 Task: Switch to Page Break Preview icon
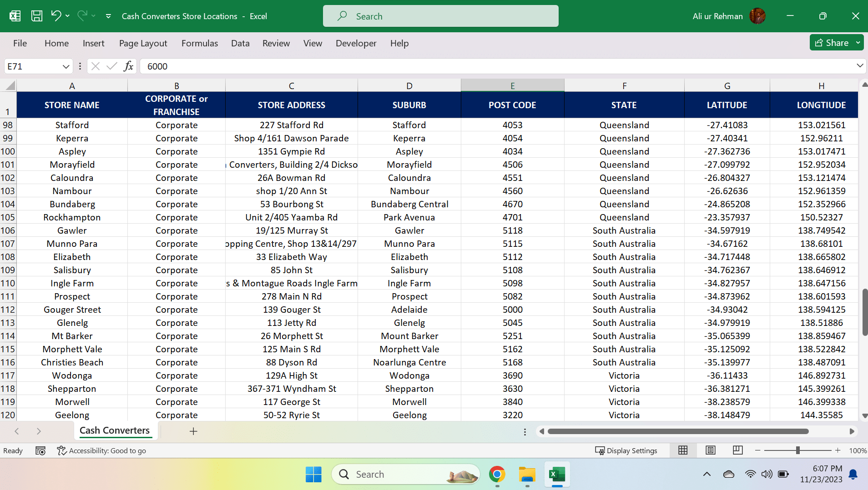(x=737, y=450)
